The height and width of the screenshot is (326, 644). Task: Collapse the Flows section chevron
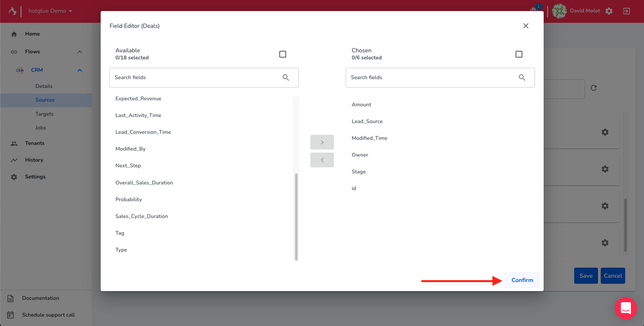click(80, 52)
